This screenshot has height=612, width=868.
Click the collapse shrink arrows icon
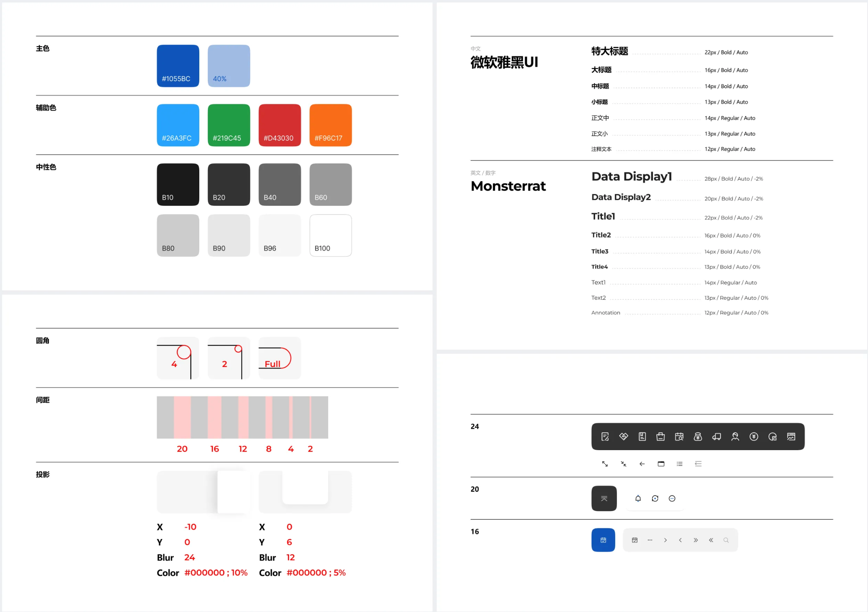623,464
